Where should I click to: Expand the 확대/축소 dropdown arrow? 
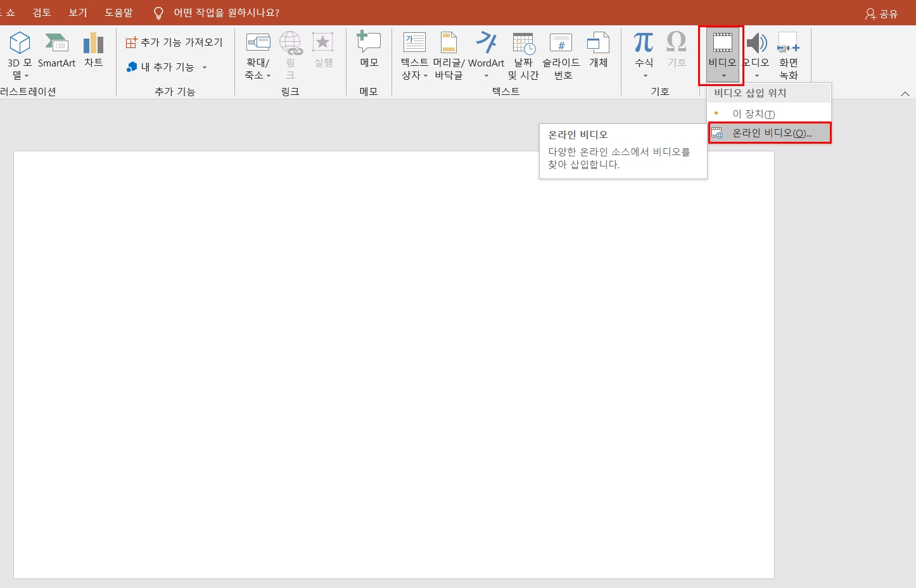(x=269, y=76)
